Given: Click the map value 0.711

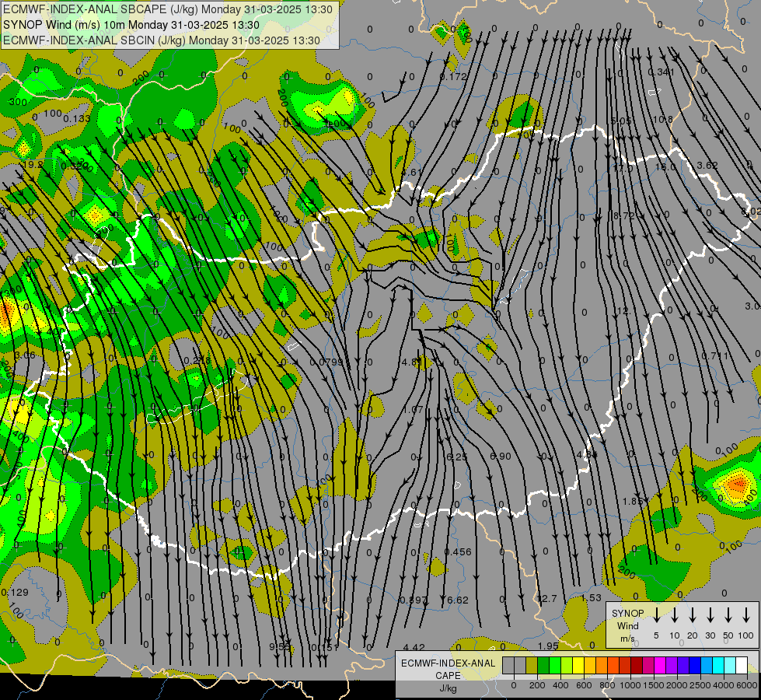Looking at the screenshot, I should (x=715, y=356).
